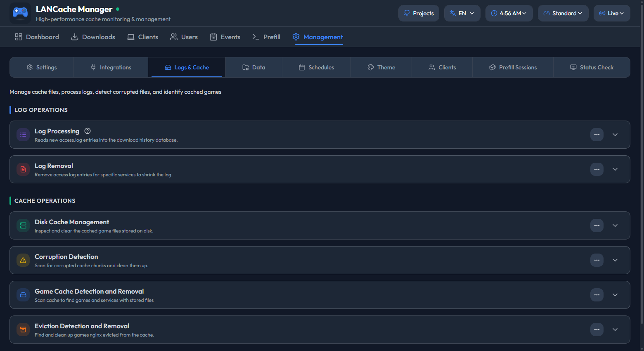Click the purple Log Processing list icon
Screen dimensions: 644x351
(23, 135)
